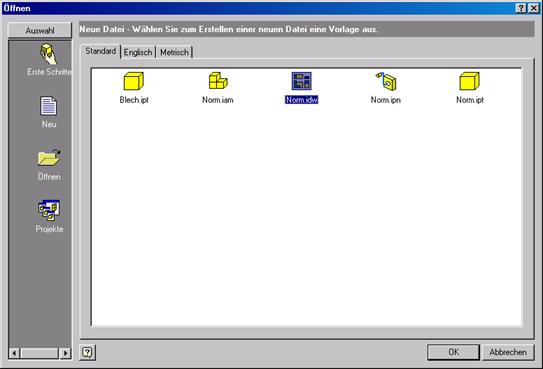The width and height of the screenshot is (543, 369).
Task: Click the sidebar horizontal scrollbar track
Action: click(39, 353)
